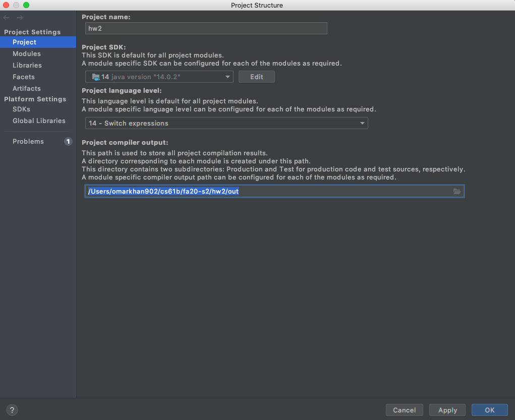
Task: Click the Java 14 SDK icon in selector
Action: tap(96, 77)
